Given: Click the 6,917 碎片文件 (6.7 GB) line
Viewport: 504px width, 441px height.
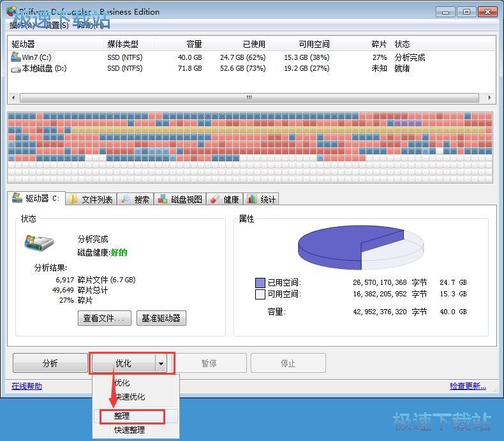Looking at the screenshot, I should click(96, 280).
